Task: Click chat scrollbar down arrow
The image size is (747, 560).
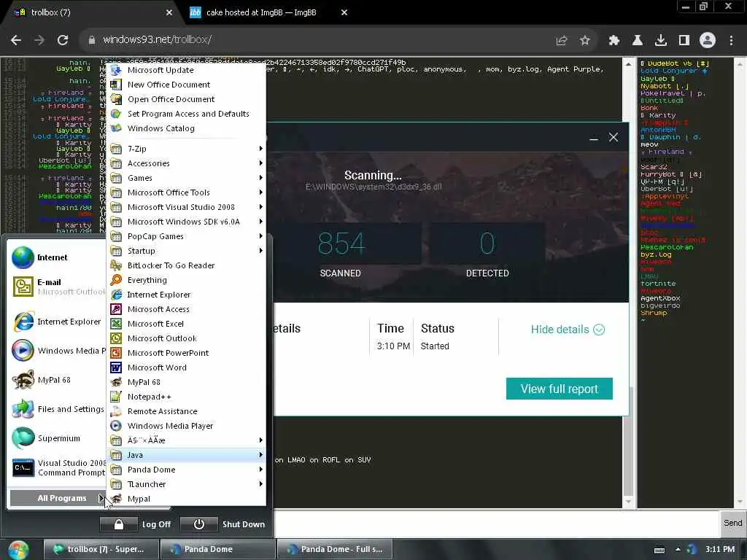Action: pos(628,502)
